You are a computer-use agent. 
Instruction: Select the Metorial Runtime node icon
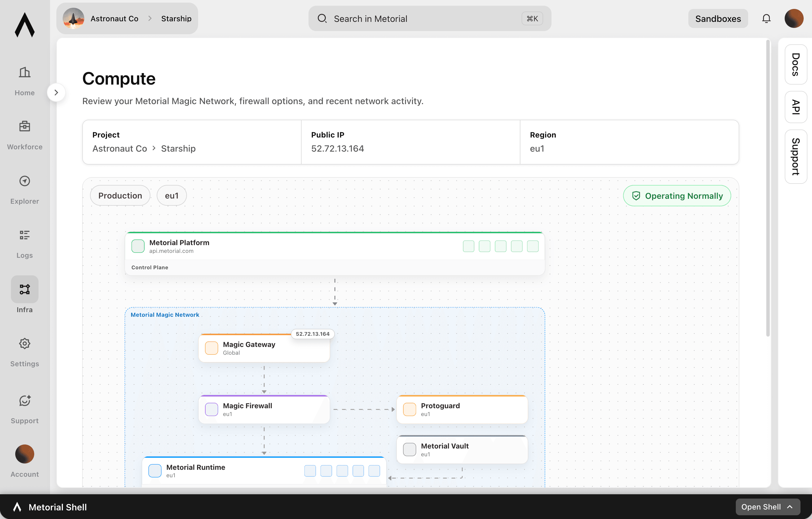pyautogui.click(x=155, y=471)
